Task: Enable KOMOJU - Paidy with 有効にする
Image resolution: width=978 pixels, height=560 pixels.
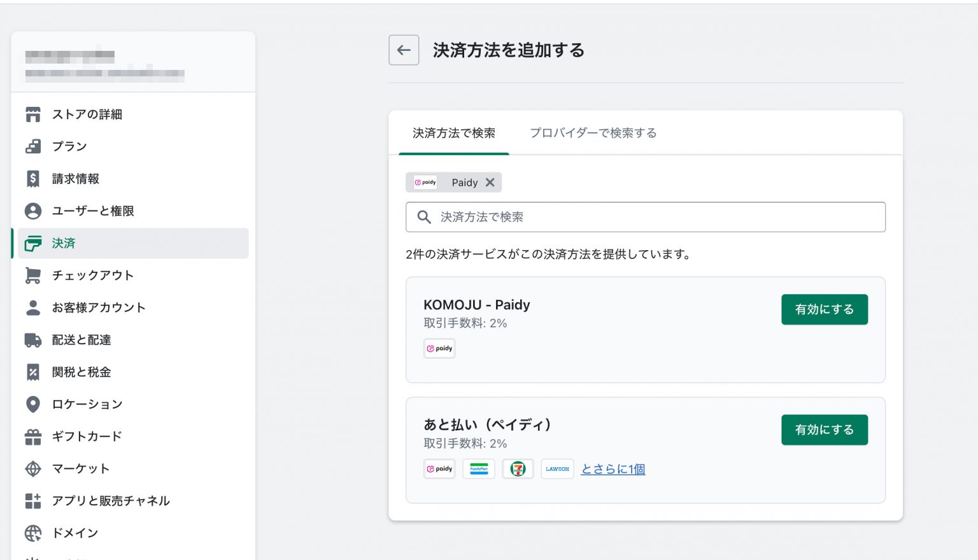Action: click(825, 309)
